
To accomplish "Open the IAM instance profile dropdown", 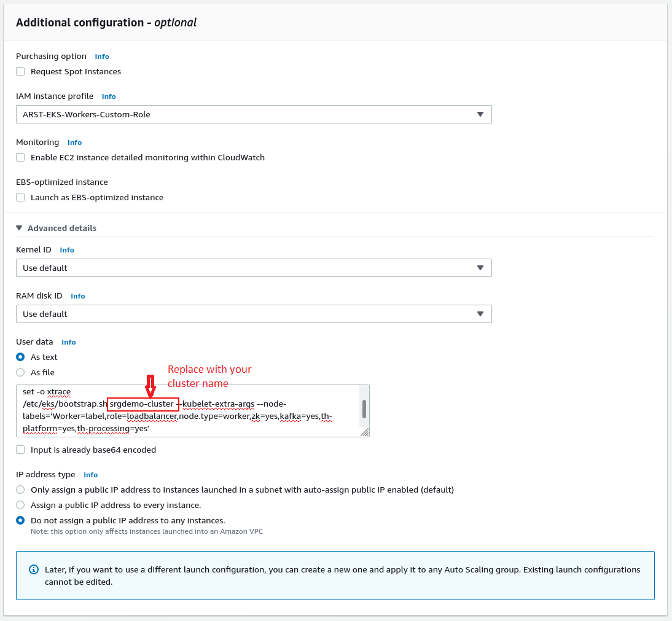I will (253, 114).
